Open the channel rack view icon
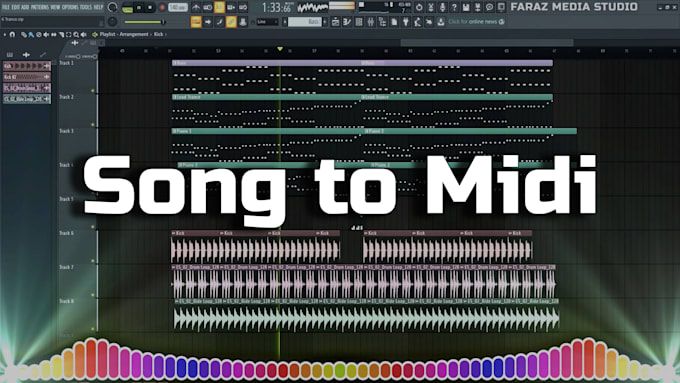Image resolution: width=680 pixels, height=383 pixels. (x=359, y=21)
